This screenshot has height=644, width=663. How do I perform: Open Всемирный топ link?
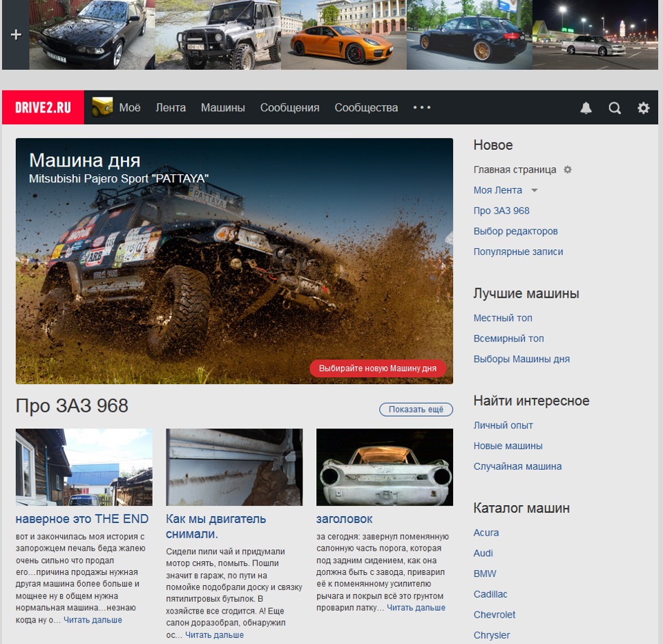[x=509, y=339]
